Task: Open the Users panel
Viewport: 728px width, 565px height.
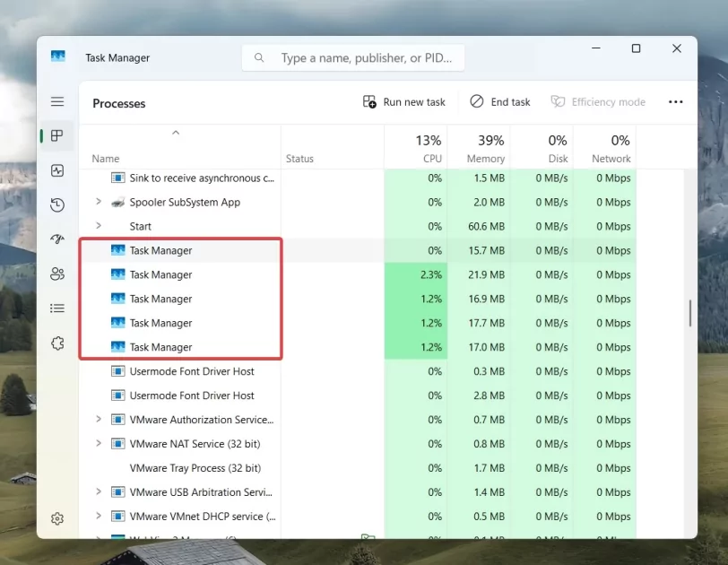Action: coord(57,274)
